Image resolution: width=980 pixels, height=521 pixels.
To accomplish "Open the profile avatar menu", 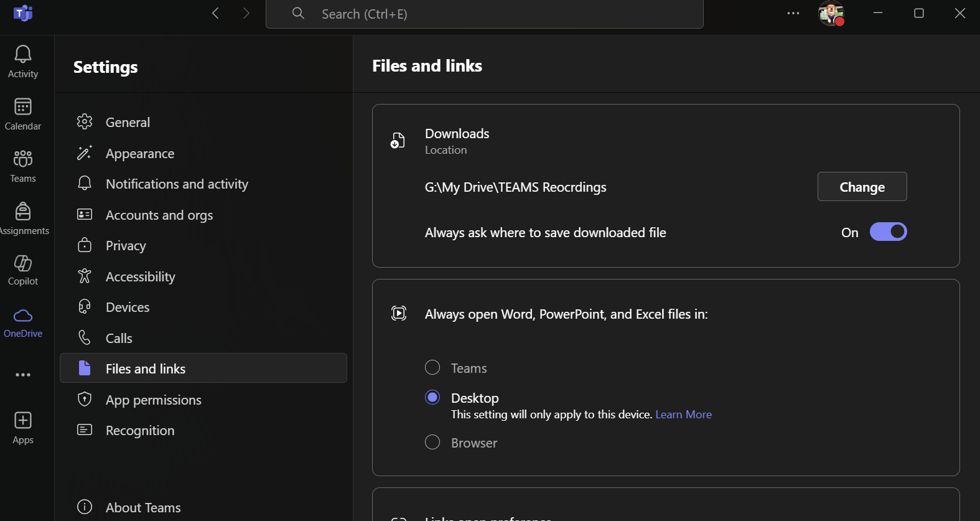I will click(x=831, y=13).
